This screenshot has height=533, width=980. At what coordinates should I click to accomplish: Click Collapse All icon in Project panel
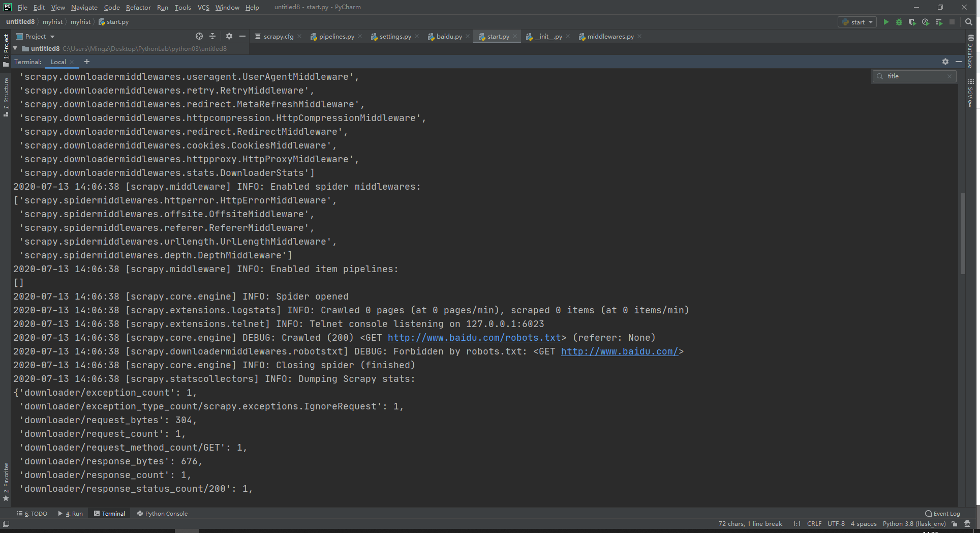[x=212, y=36]
